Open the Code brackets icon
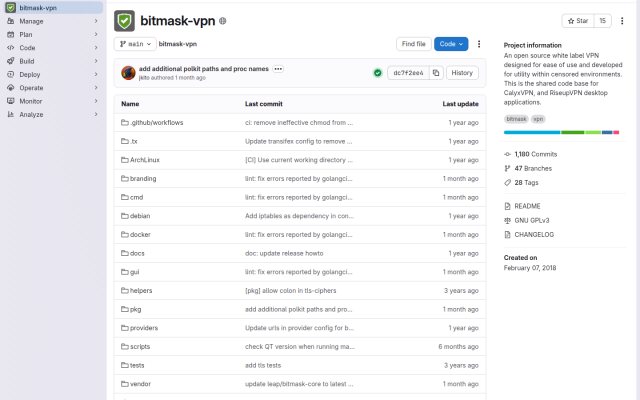Image resolution: width=640 pixels, height=400 pixels. click(x=11, y=48)
